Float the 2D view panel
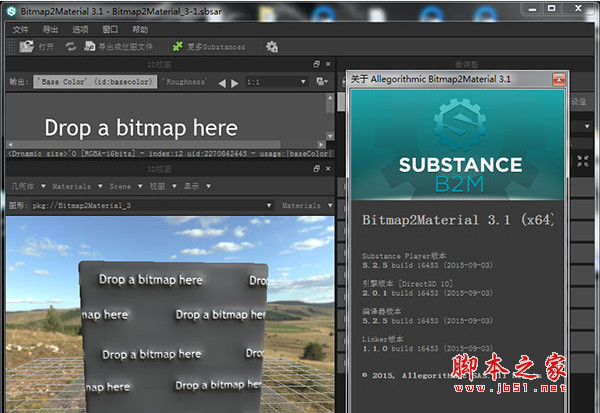 tap(316, 64)
